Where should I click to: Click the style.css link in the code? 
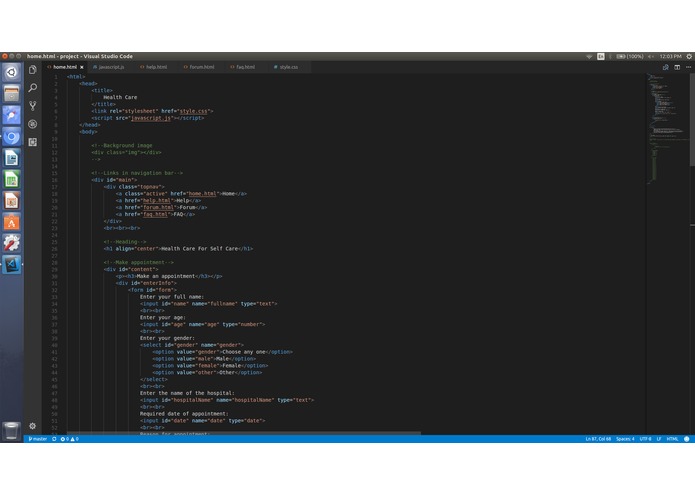pyautogui.click(x=193, y=111)
